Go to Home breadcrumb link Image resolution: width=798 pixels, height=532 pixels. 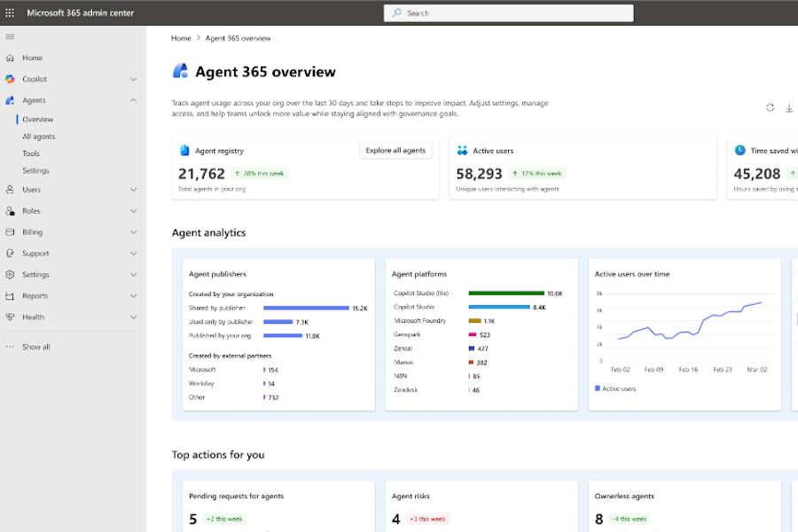point(181,38)
